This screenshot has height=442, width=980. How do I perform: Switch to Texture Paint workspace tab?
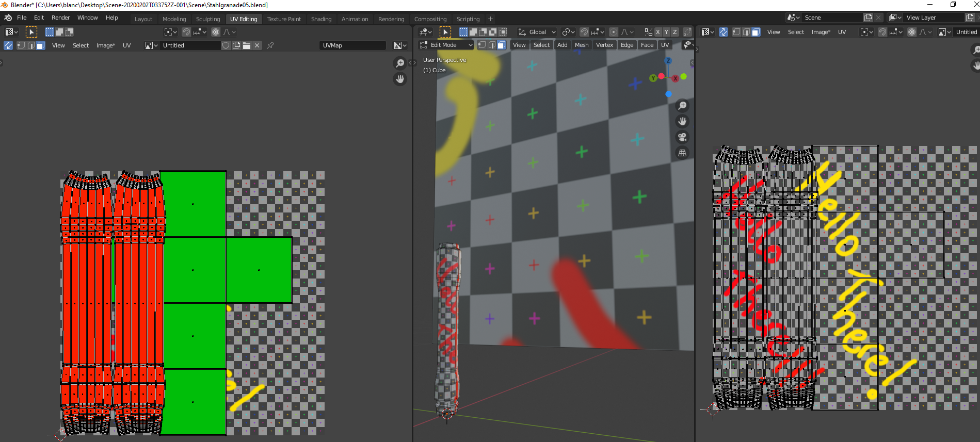coord(284,19)
